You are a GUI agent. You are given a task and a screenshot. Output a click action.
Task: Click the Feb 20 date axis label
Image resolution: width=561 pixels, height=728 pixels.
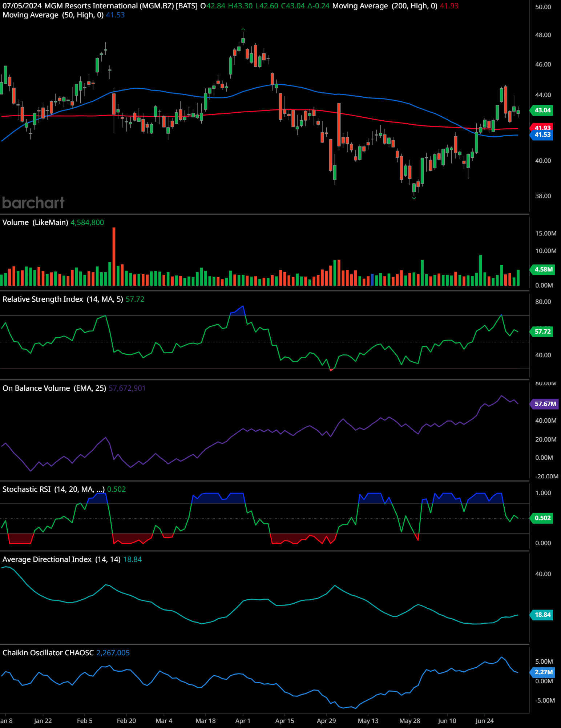[126, 721]
